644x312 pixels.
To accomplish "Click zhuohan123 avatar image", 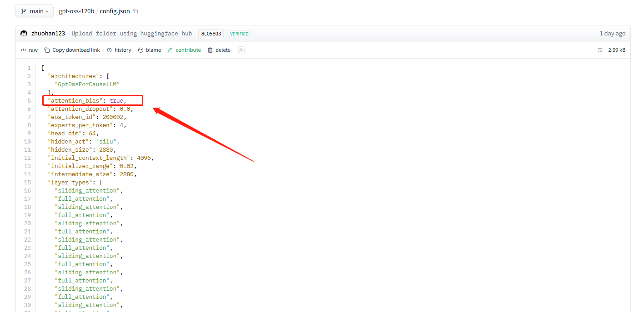I will pos(24,34).
